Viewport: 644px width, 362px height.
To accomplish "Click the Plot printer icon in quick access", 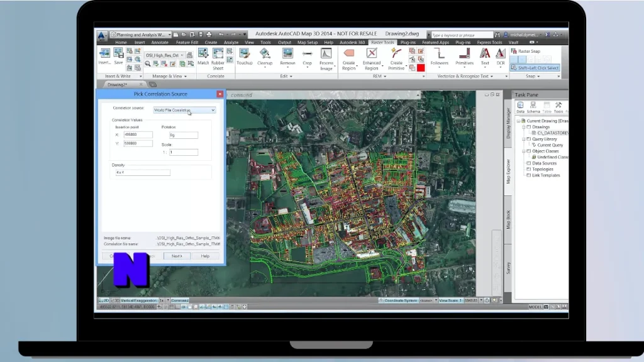I will [209, 35].
